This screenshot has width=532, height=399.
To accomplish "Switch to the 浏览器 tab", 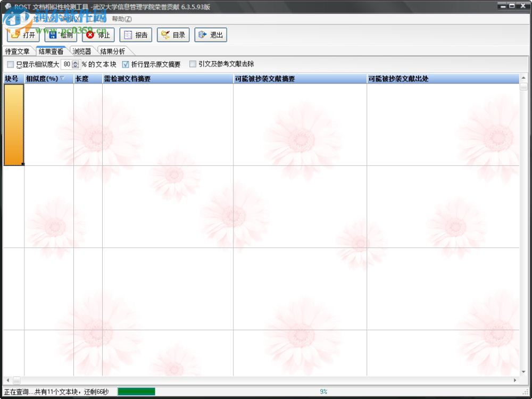I will click(81, 52).
